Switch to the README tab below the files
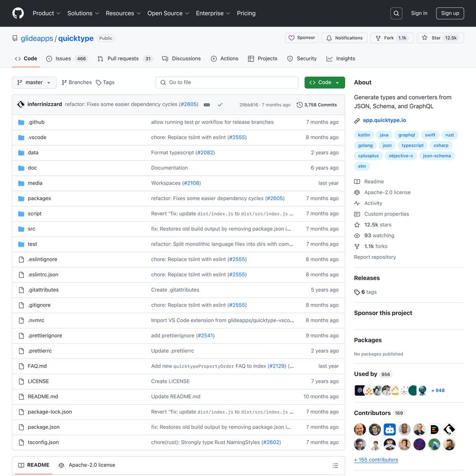This screenshot has width=476, height=476. click(33, 465)
